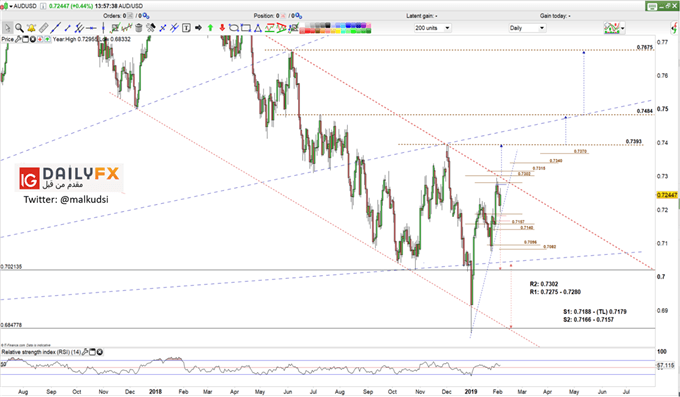Viewport: 680px width, 397px height.
Task: Toggle the Price panel round close icon
Action: 33,39
